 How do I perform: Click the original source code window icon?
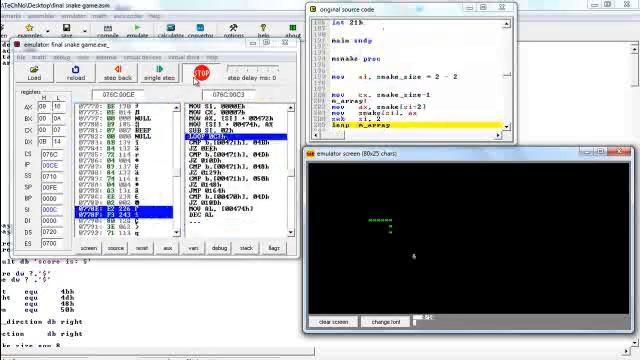point(313,9)
